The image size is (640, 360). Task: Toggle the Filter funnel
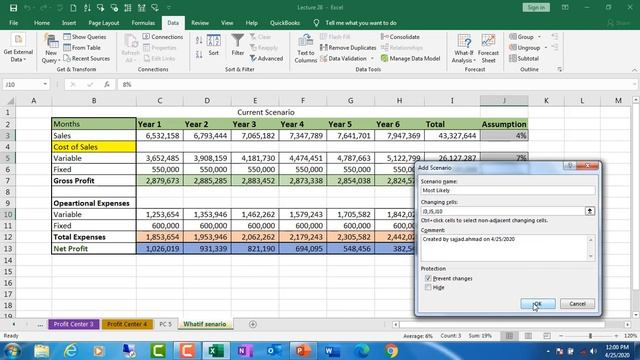click(x=238, y=45)
